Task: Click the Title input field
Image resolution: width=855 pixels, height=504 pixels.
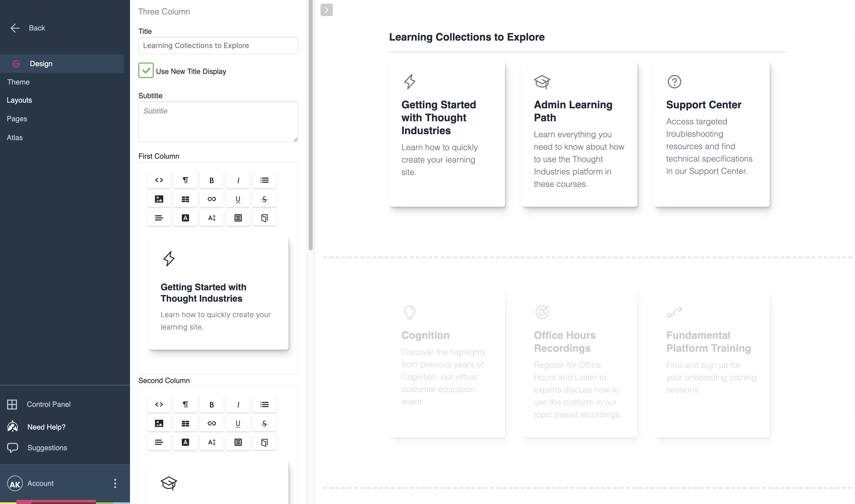Action: click(218, 45)
